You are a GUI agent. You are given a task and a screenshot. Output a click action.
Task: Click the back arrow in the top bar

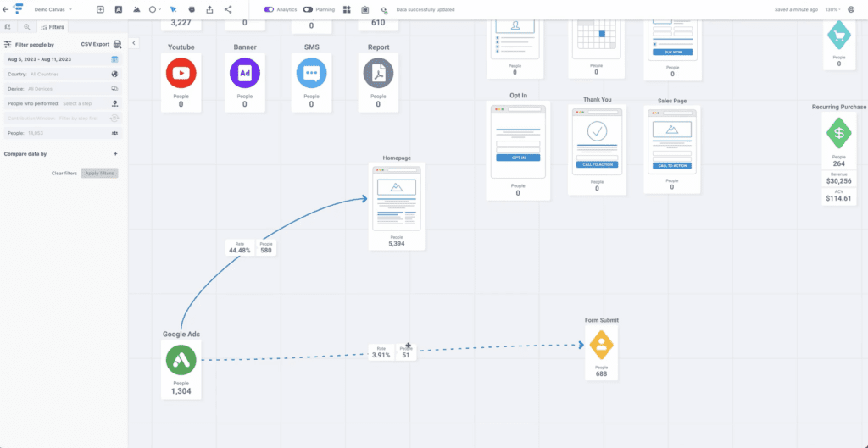(x=6, y=9)
